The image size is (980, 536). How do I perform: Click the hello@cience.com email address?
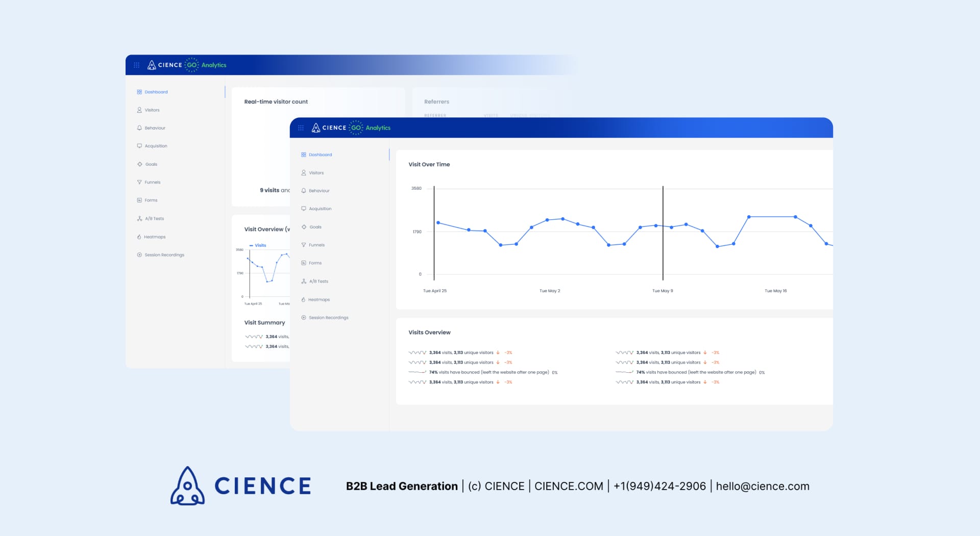click(762, 487)
